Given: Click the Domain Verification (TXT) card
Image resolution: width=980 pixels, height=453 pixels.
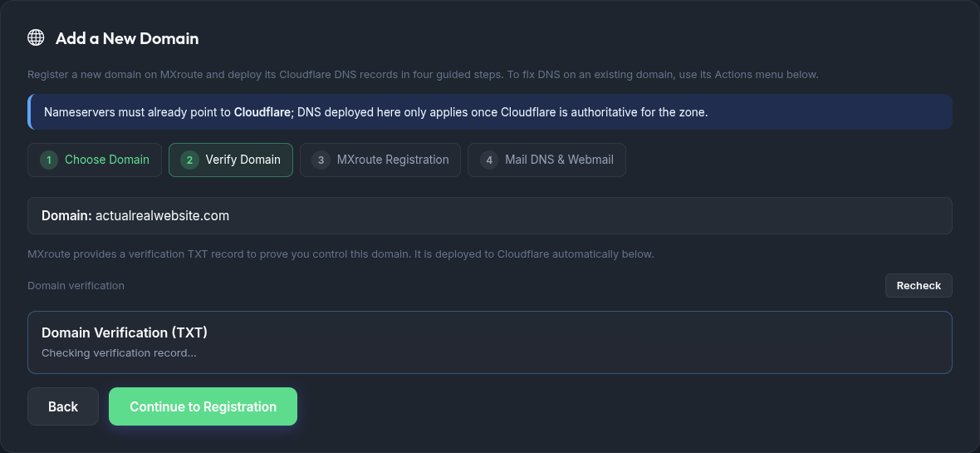Looking at the screenshot, I should coord(490,342).
